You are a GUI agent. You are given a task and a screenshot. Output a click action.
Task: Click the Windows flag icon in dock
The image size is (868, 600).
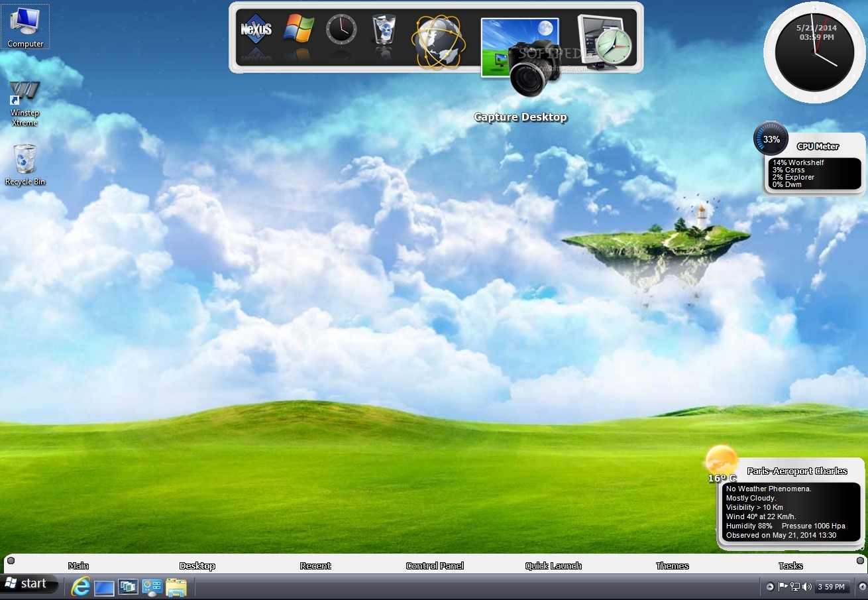(x=299, y=29)
